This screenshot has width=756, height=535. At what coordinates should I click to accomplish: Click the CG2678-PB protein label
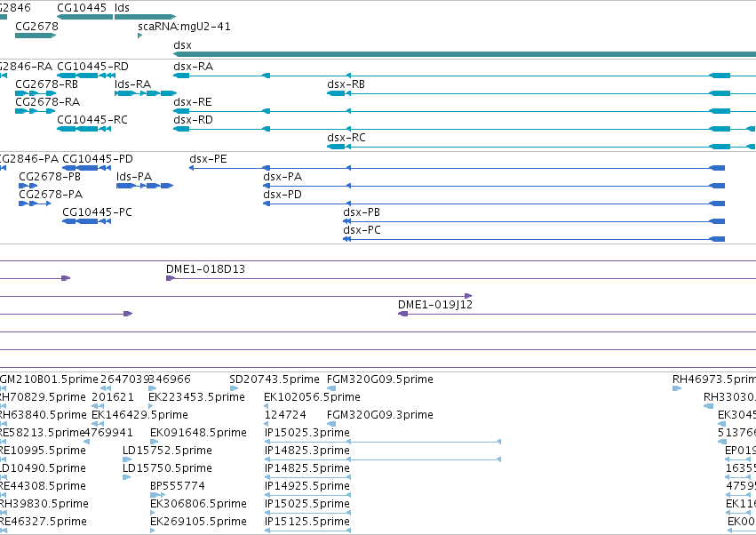click(x=50, y=177)
